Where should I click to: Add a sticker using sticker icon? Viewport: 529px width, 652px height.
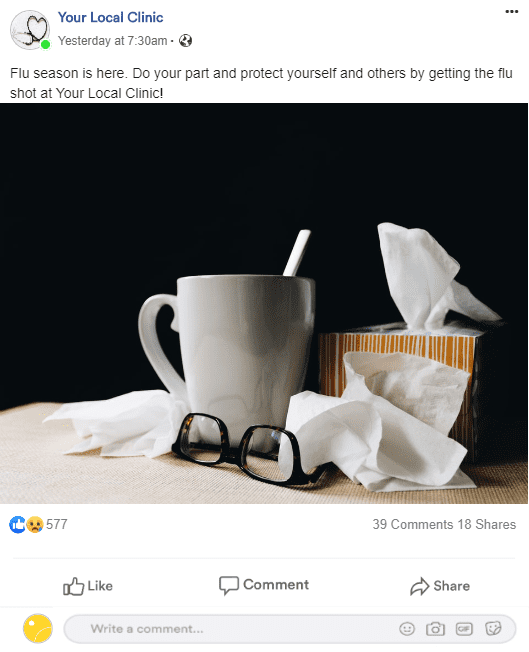click(493, 628)
